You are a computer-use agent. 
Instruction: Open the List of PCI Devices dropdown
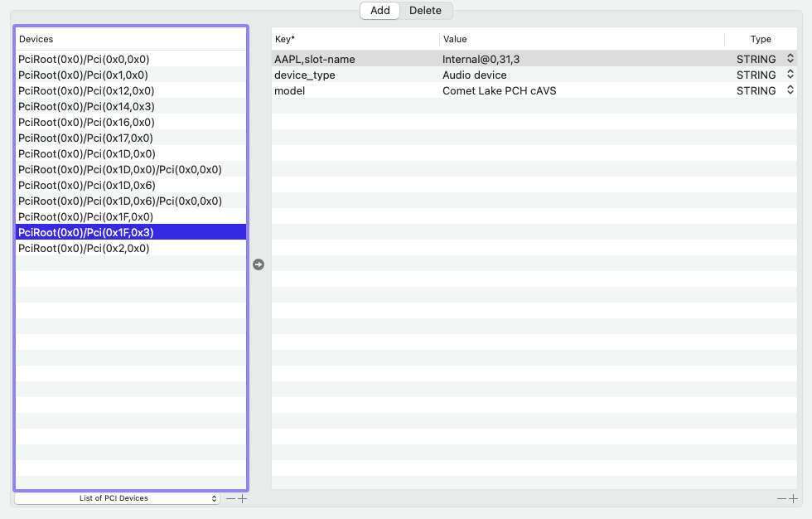tap(117, 498)
